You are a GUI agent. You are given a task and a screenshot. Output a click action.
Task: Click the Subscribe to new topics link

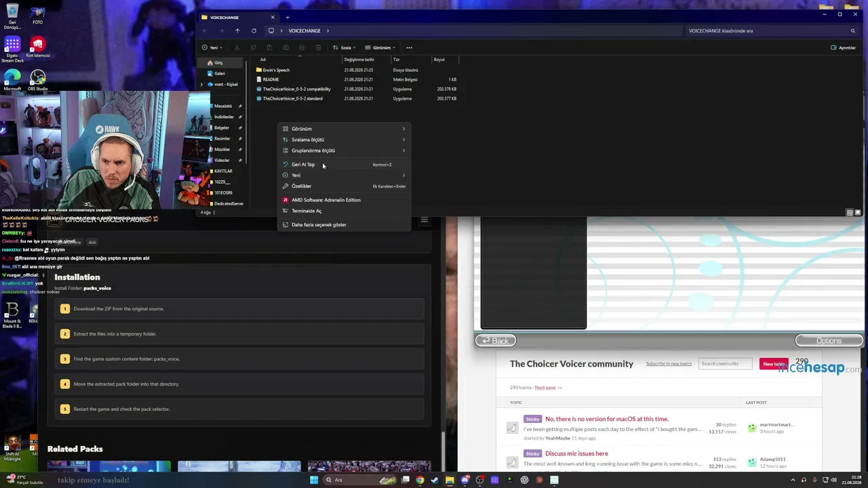669,364
